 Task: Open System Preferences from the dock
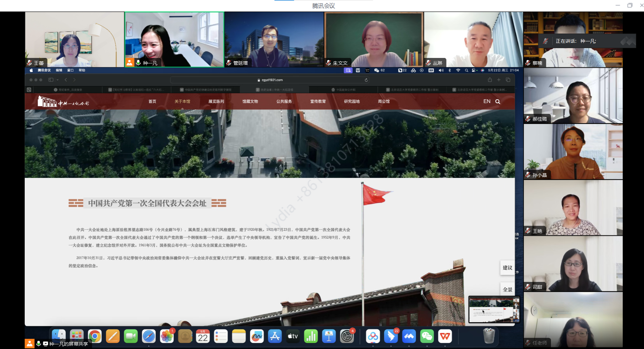347,336
